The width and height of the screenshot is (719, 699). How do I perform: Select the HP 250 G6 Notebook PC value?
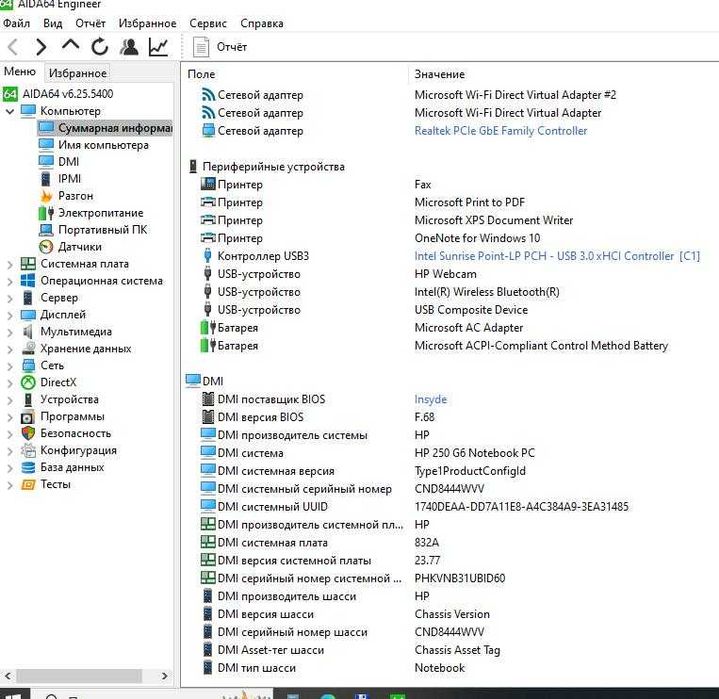click(475, 453)
